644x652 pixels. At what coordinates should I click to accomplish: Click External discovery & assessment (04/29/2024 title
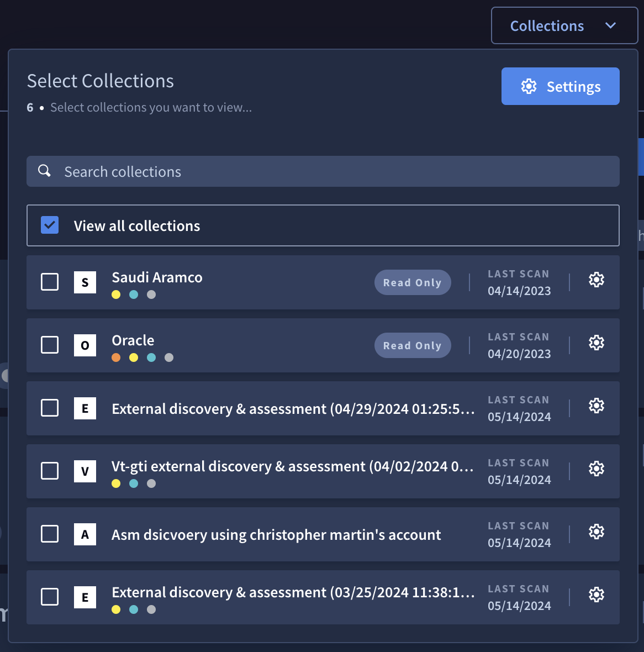[293, 409]
